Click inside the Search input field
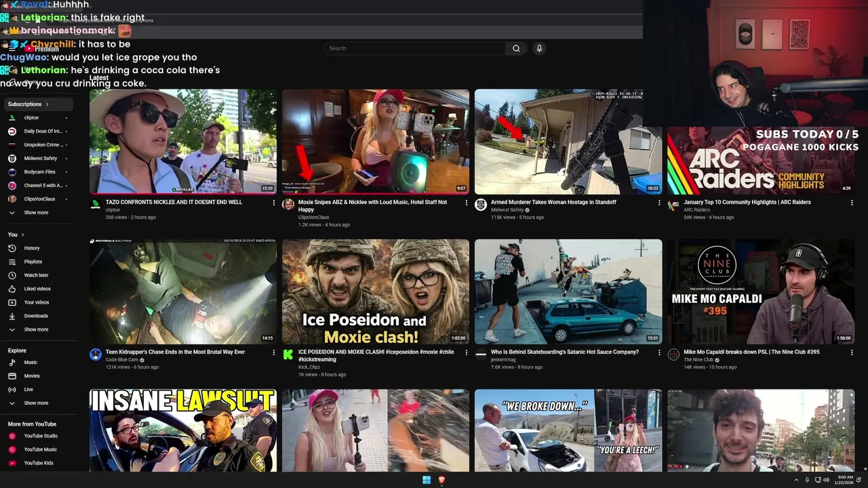The image size is (868, 488). click(415, 48)
